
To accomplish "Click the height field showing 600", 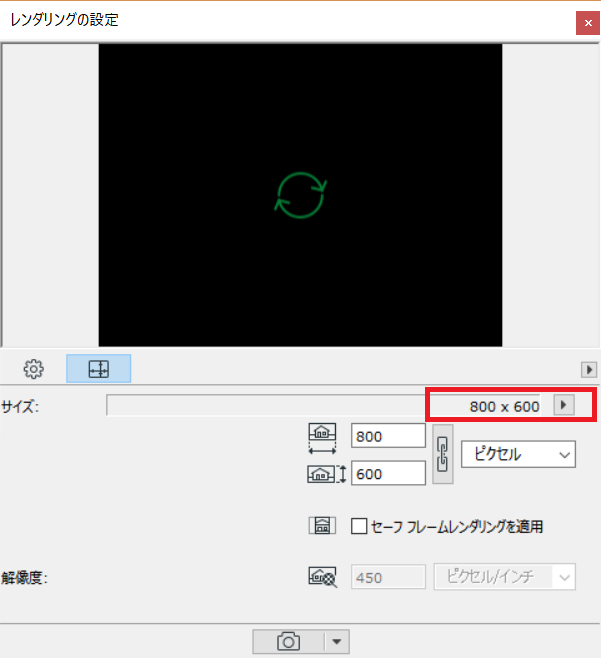I will click(x=388, y=473).
